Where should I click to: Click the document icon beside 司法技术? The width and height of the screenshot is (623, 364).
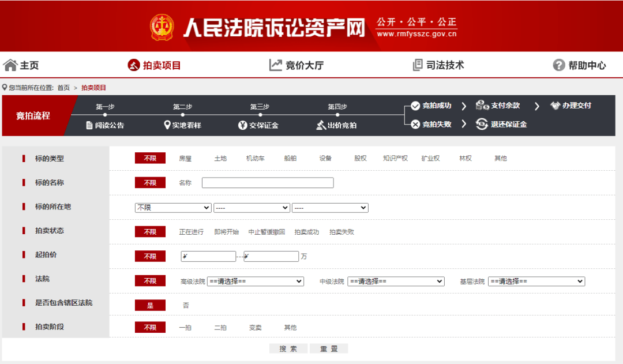click(418, 65)
